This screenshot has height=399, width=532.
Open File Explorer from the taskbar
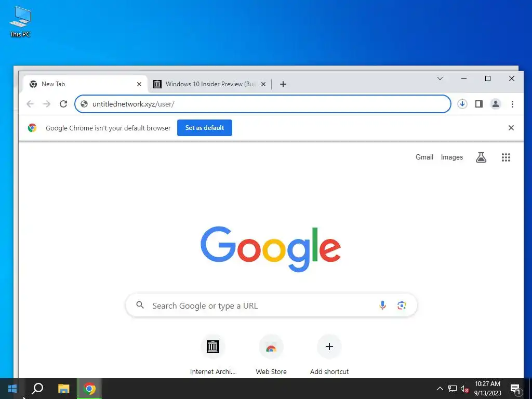click(x=63, y=389)
